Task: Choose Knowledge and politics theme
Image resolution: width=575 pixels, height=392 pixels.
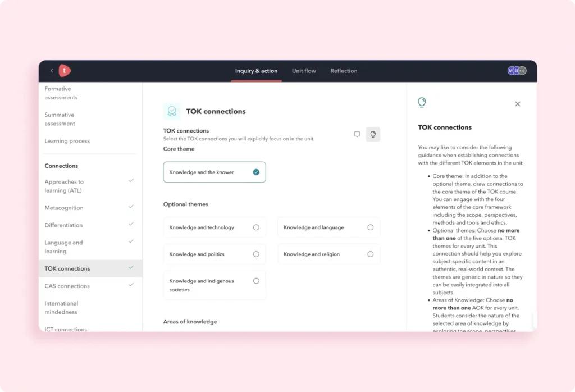Action: (215, 254)
